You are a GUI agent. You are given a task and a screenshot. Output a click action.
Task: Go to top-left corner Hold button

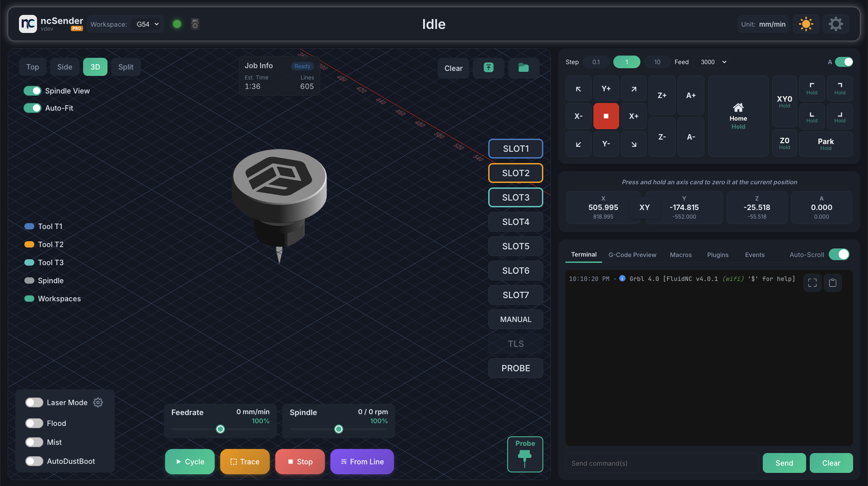(812, 88)
